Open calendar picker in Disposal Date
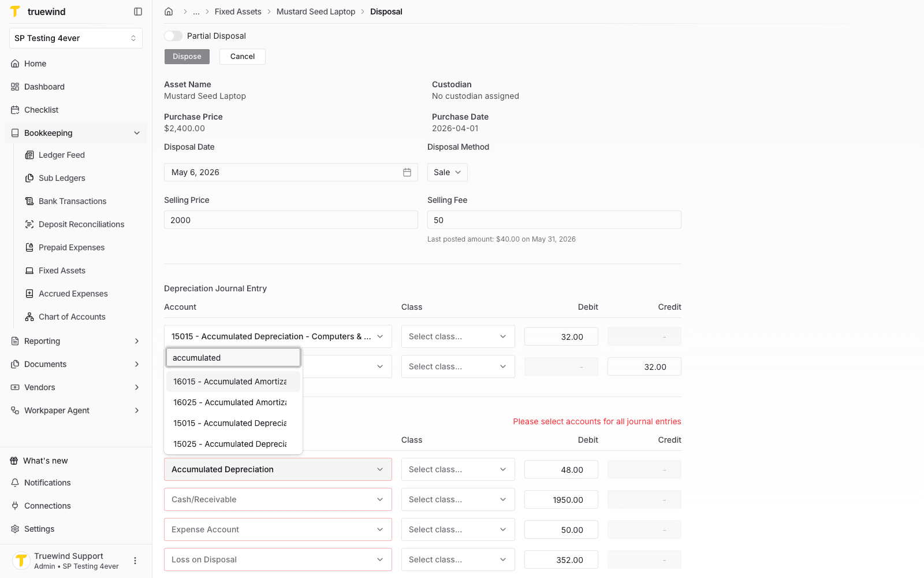This screenshot has width=924, height=578. coord(407,172)
